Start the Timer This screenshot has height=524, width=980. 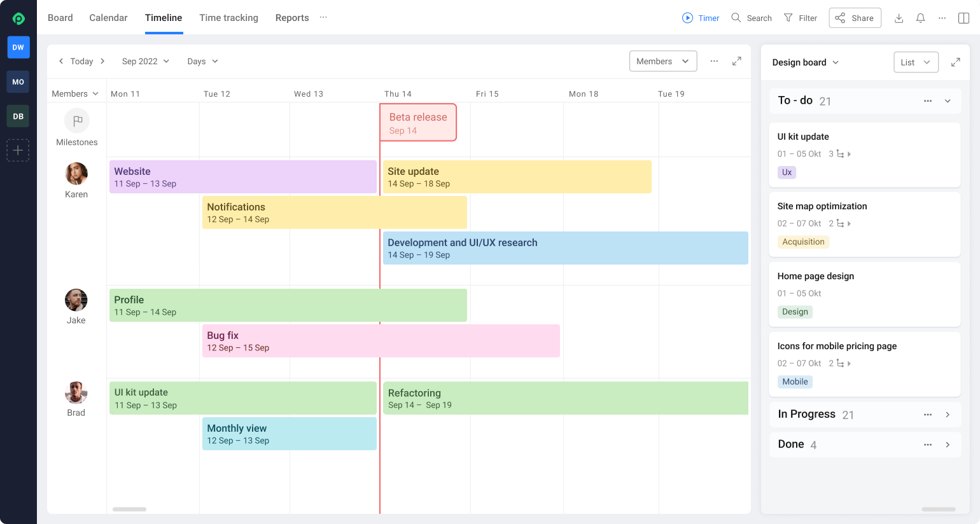click(x=701, y=18)
